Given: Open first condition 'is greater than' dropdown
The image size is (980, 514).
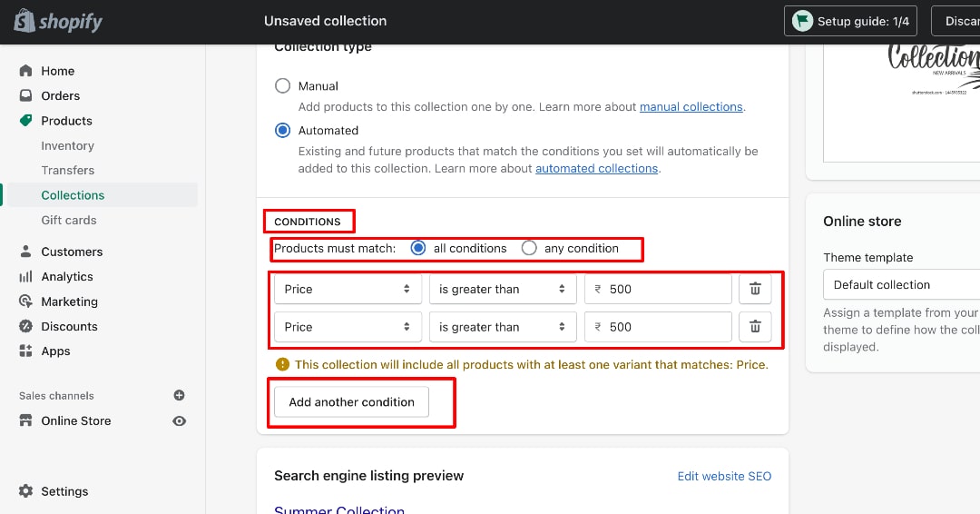Looking at the screenshot, I should (503, 289).
